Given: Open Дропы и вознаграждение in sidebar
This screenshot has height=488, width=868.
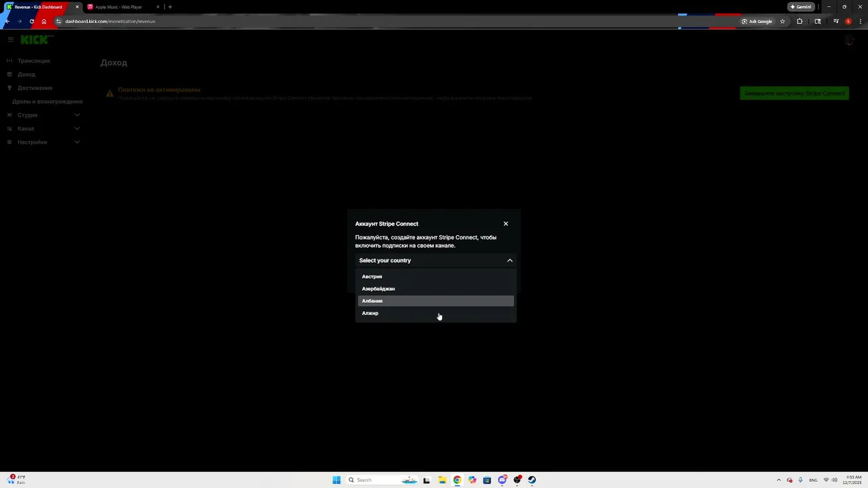Looking at the screenshot, I should (47, 102).
